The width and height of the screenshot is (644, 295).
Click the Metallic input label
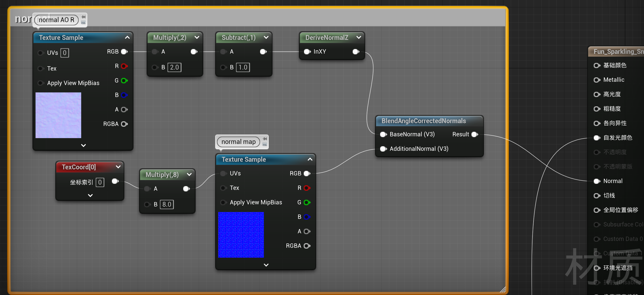(x=614, y=80)
